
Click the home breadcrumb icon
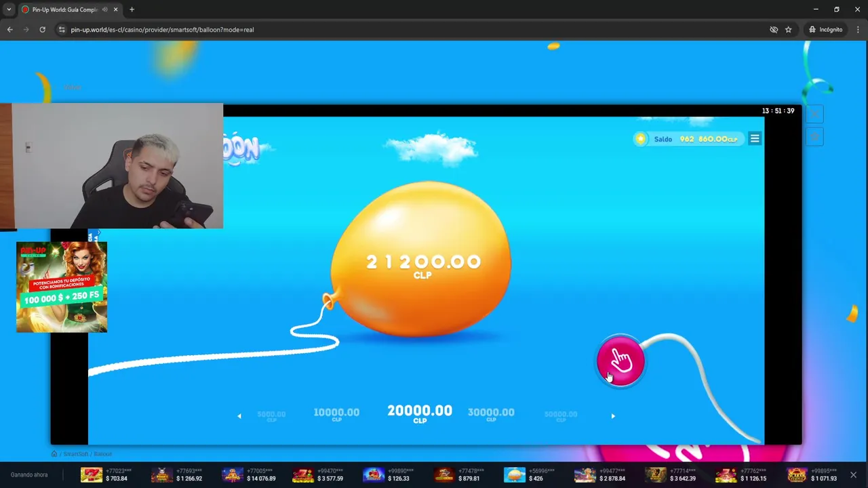point(54,453)
